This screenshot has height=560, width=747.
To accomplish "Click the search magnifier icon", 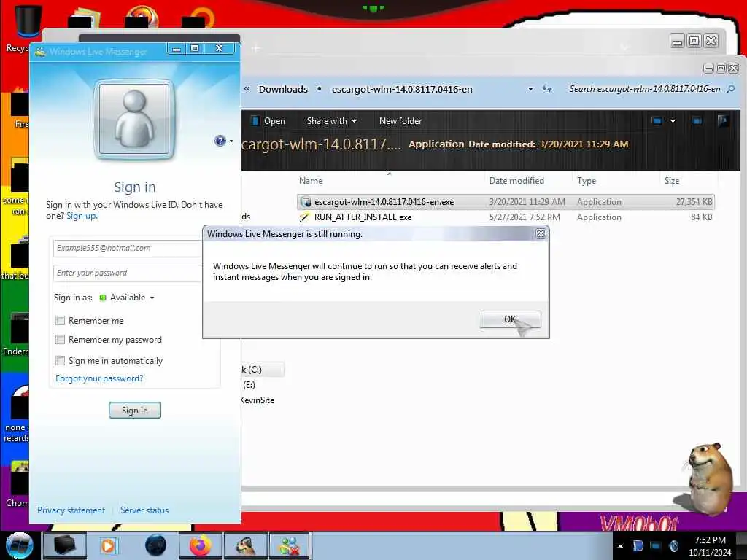I will (730, 89).
